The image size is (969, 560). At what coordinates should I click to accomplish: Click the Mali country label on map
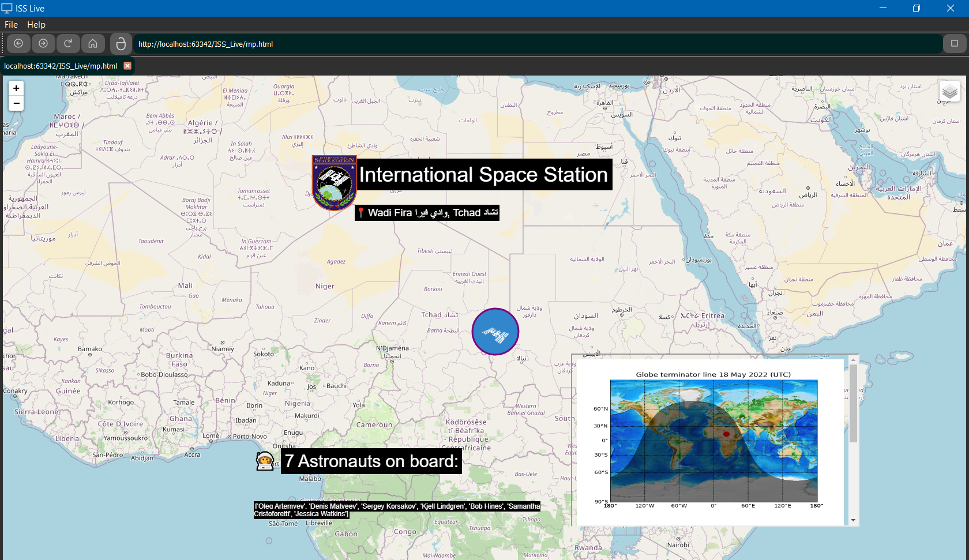pyautogui.click(x=185, y=285)
